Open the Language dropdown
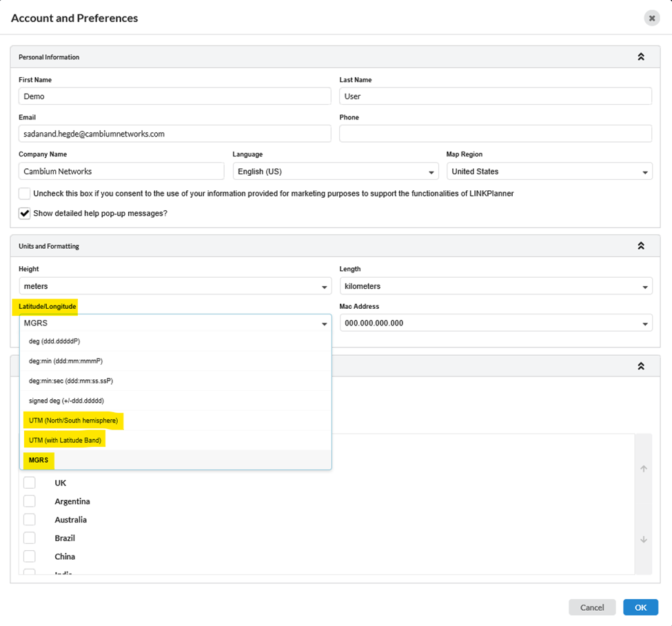672x626 pixels. pyautogui.click(x=335, y=172)
